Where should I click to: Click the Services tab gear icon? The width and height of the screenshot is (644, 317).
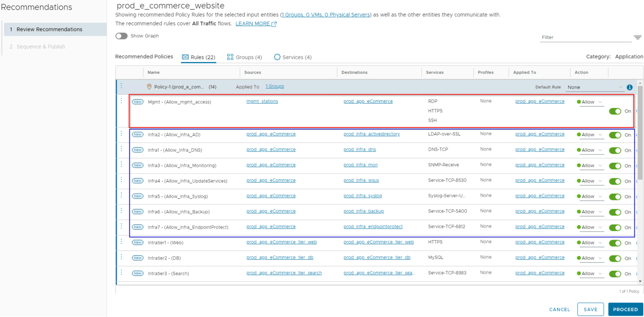277,57
